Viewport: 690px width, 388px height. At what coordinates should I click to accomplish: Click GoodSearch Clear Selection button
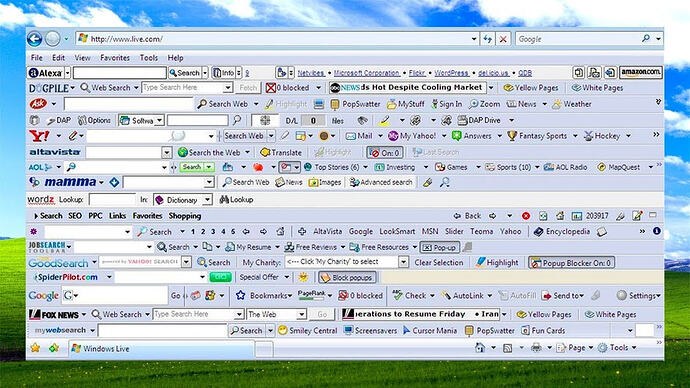coord(439,263)
